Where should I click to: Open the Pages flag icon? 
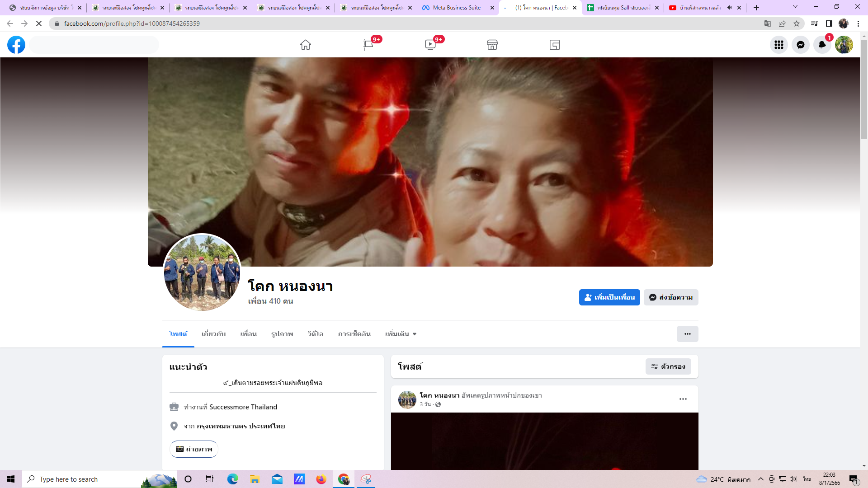coord(368,45)
